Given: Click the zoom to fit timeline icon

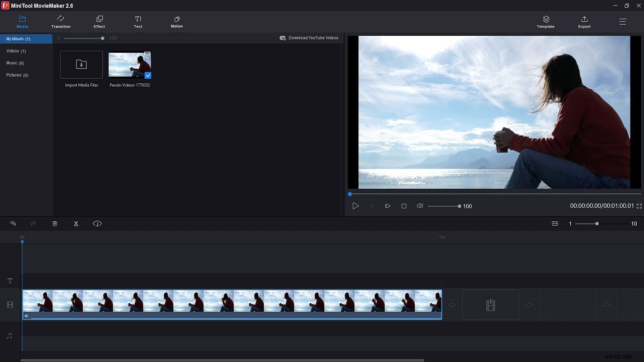Looking at the screenshot, I should pos(555,223).
